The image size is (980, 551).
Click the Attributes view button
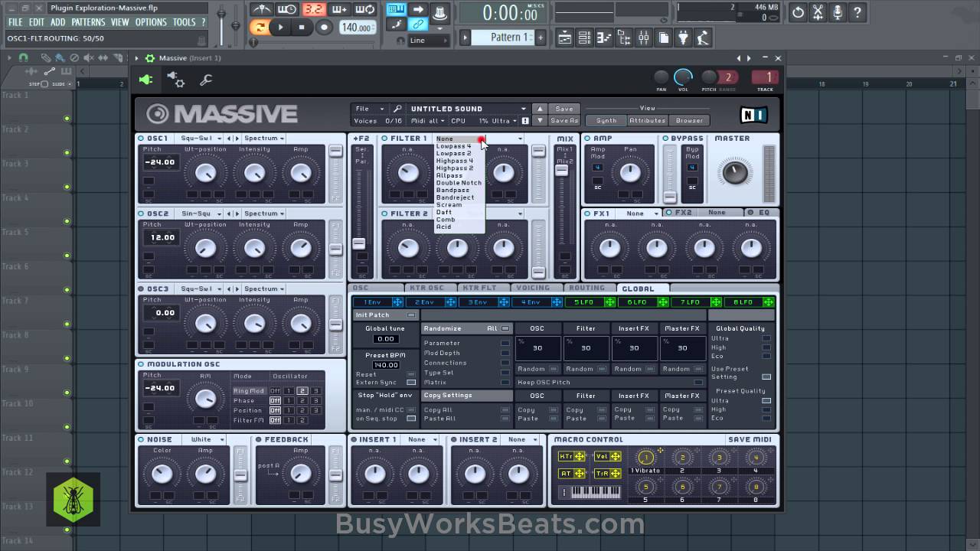pyautogui.click(x=648, y=120)
